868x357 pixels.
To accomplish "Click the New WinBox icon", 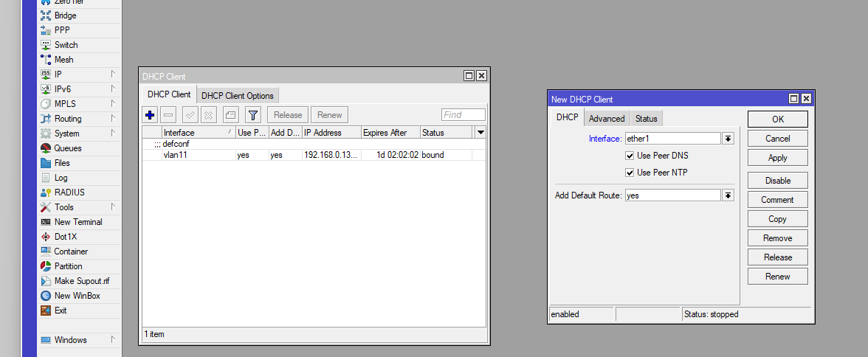I will coord(46,296).
